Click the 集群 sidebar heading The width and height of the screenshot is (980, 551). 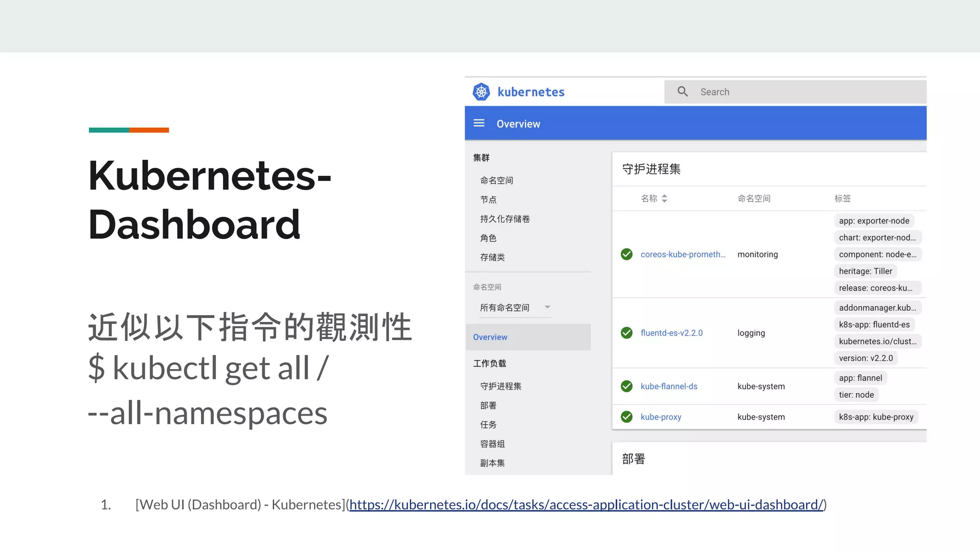[481, 157]
